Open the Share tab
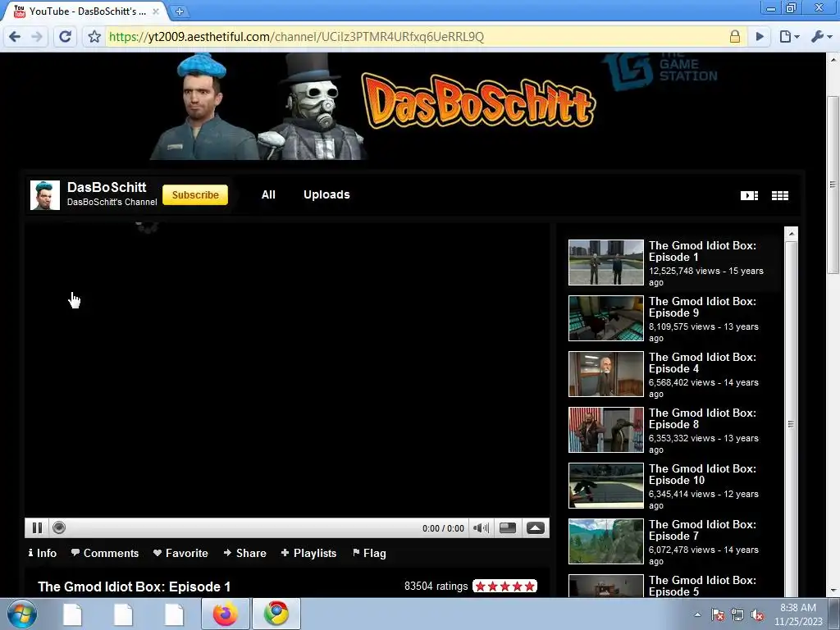This screenshot has height=630, width=840. pyautogui.click(x=244, y=553)
